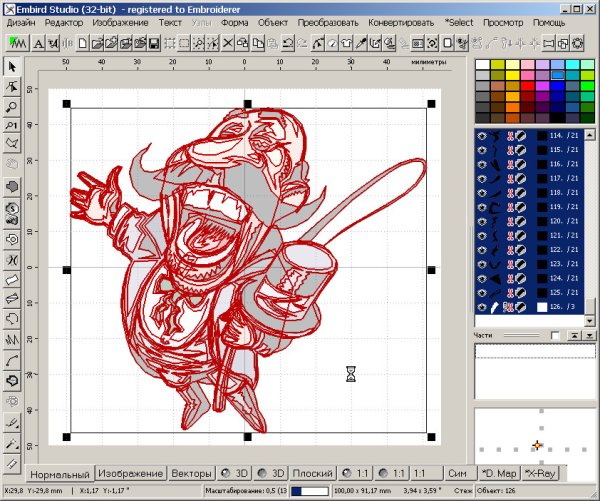This screenshot has width=600, height=501.
Task: Click the Плоский view button
Action: 314,472
